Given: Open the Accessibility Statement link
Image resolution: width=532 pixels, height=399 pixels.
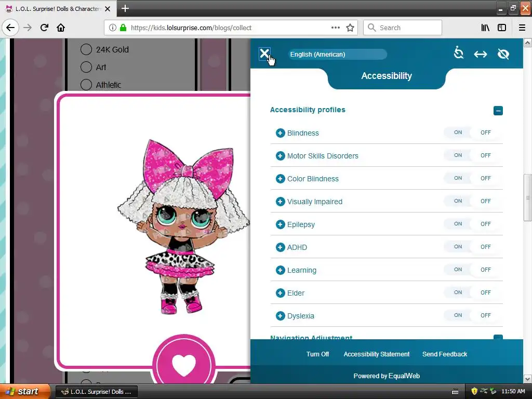Looking at the screenshot, I should click(x=377, y=354).
